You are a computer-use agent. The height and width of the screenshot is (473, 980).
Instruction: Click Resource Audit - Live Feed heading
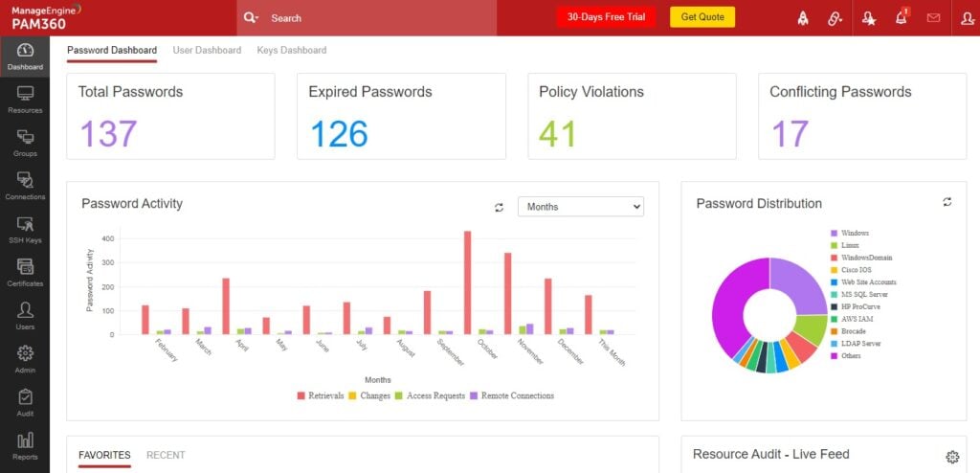click(770, 454)
